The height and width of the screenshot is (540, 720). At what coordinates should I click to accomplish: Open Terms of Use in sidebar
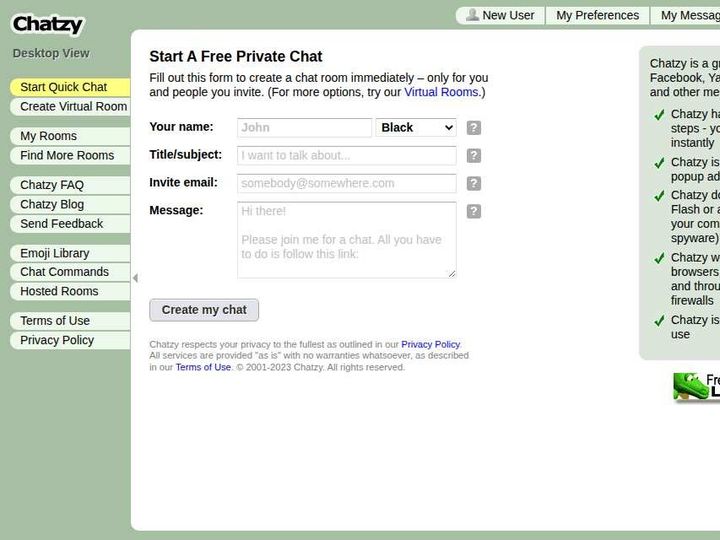(x=70, y=321)
